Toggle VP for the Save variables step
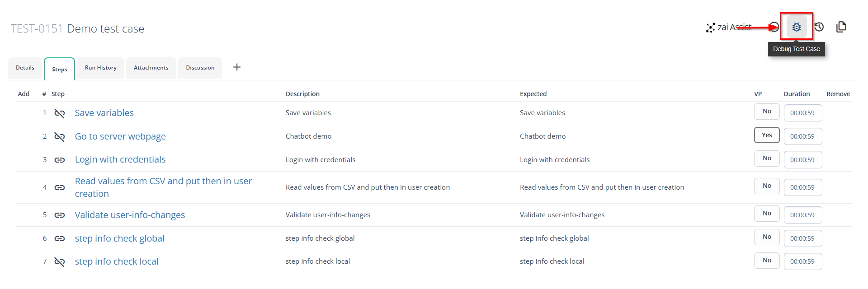The width and height of the screenshot is (868, 289). 766,112
